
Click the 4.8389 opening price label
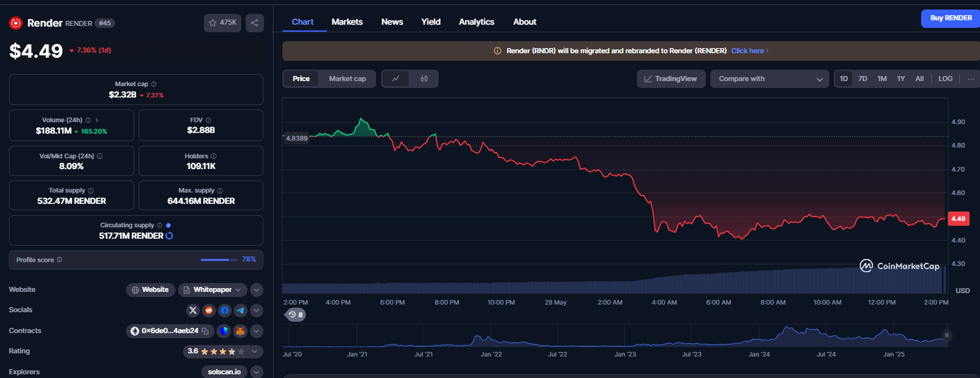(x=296, y=138)
